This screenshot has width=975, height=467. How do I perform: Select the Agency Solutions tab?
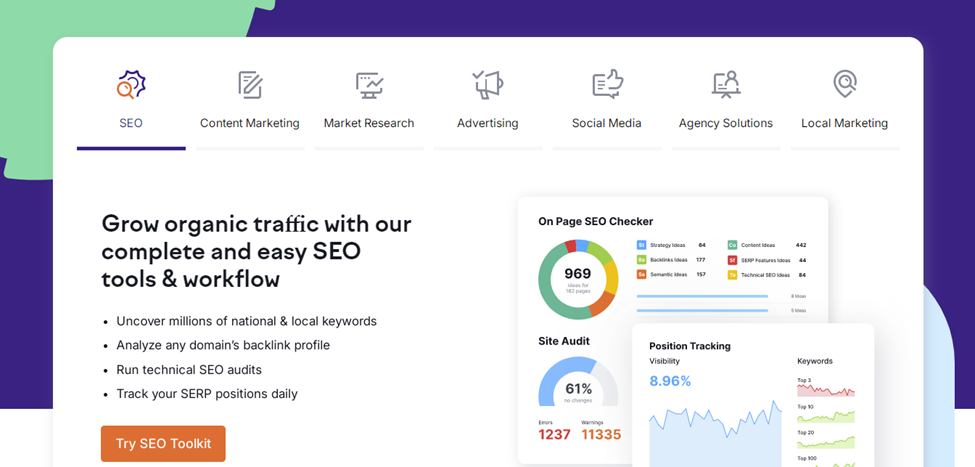pyautogui.click(x=726, y=123)
